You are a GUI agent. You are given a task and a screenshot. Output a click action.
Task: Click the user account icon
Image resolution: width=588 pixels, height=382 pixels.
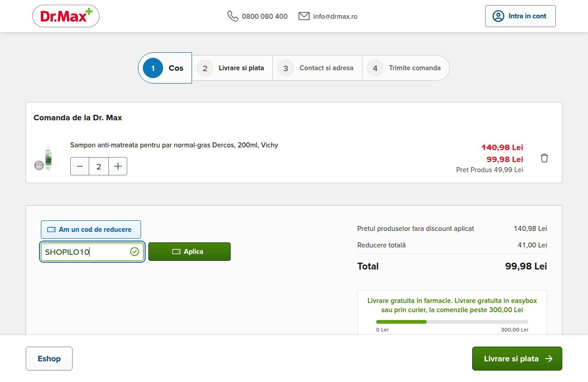click(498, 16)
